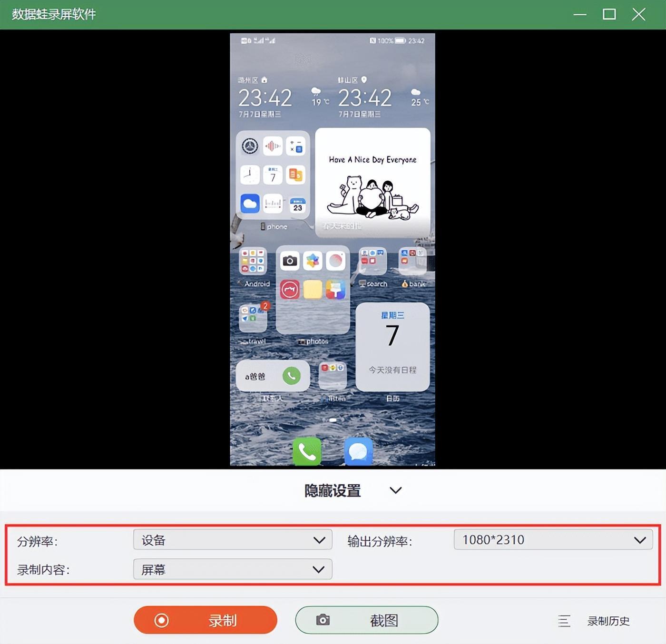This screenshot has height=644, width=666.
Task: Expand the 输出分辨率 1080*2310 dropdown
Action: coord(553,540)
